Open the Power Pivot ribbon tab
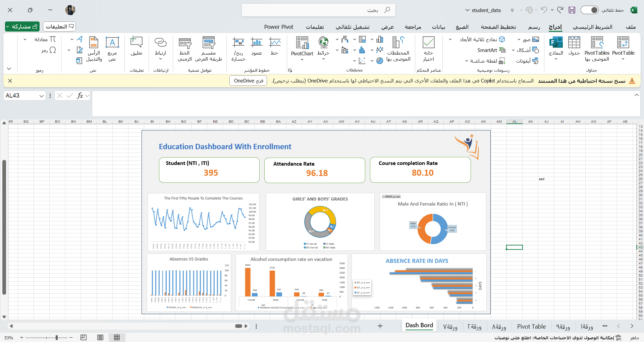 [278, 27]
